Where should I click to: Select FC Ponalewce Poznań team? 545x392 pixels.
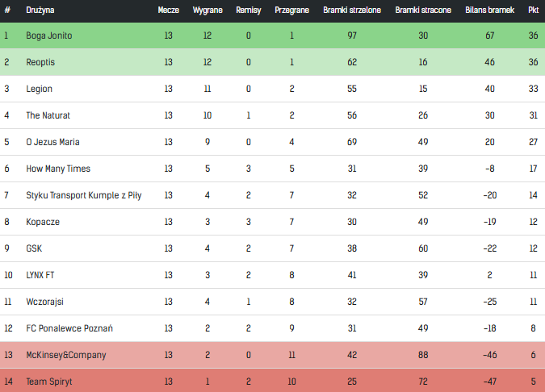(x=69, y=328)
